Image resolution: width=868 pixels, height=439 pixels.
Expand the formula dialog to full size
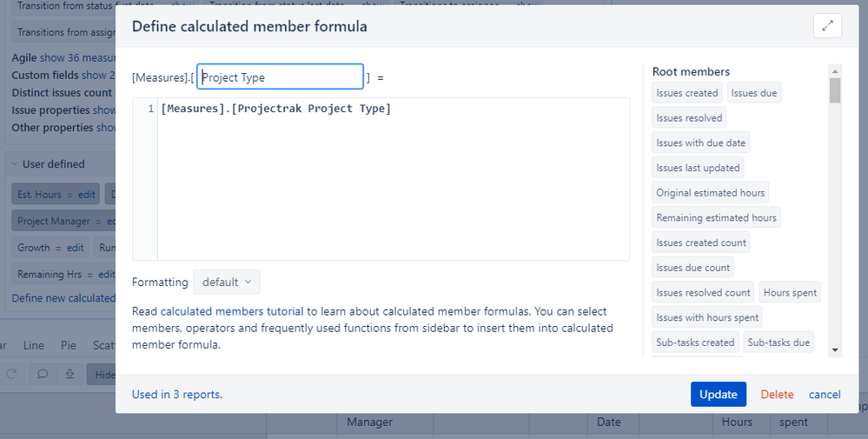tap(827, 26)
